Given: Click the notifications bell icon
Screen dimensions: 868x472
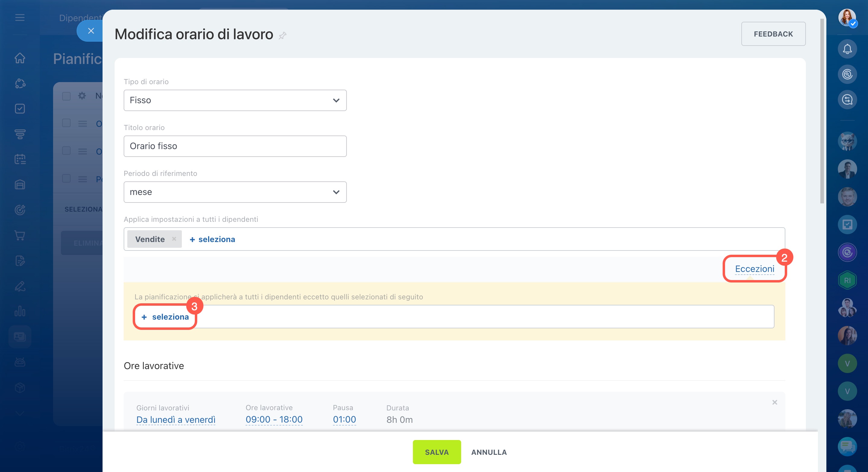Looking at the screenshot, I should (x=847, y=49).
